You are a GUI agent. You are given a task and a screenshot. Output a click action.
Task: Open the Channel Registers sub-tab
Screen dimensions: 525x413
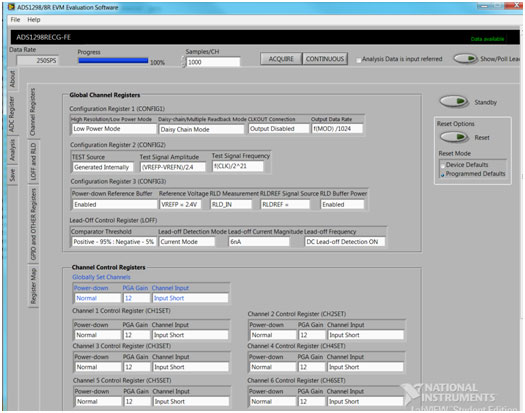point(33,112)
